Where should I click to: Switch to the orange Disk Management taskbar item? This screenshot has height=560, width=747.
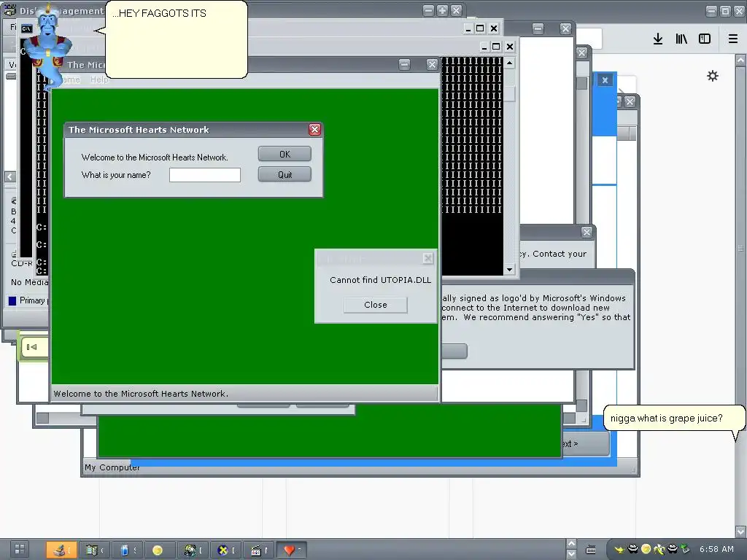61,550
